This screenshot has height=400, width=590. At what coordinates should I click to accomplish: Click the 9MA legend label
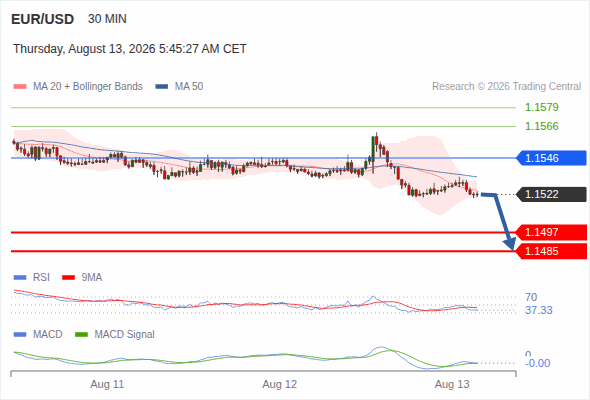pyautogui.click(x=92, y=278)
